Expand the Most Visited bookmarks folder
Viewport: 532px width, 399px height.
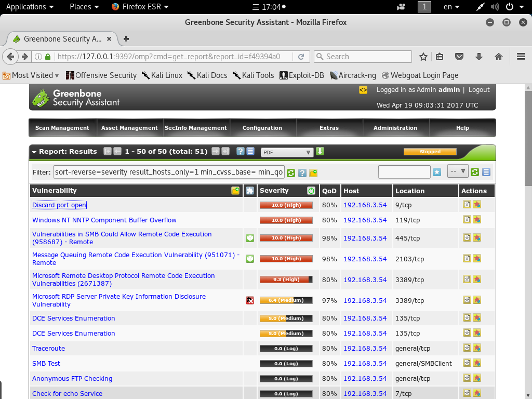(x=31, y=75)
